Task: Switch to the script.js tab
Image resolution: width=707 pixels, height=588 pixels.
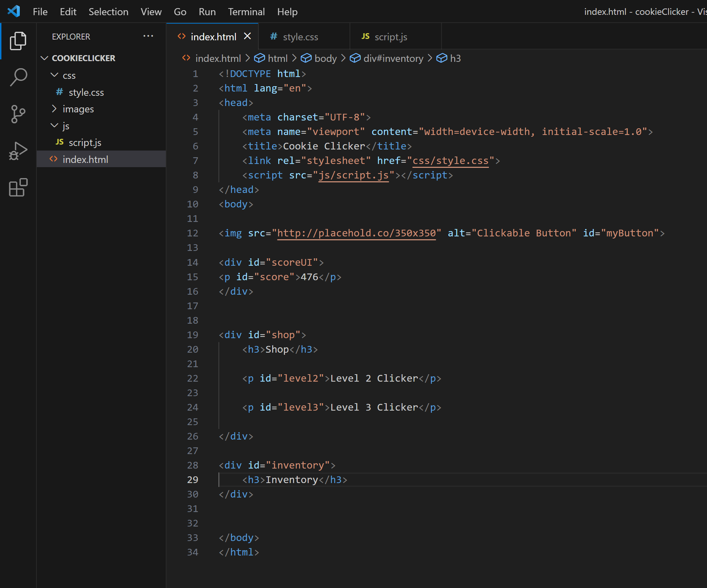Action: (x=396, y=36)
